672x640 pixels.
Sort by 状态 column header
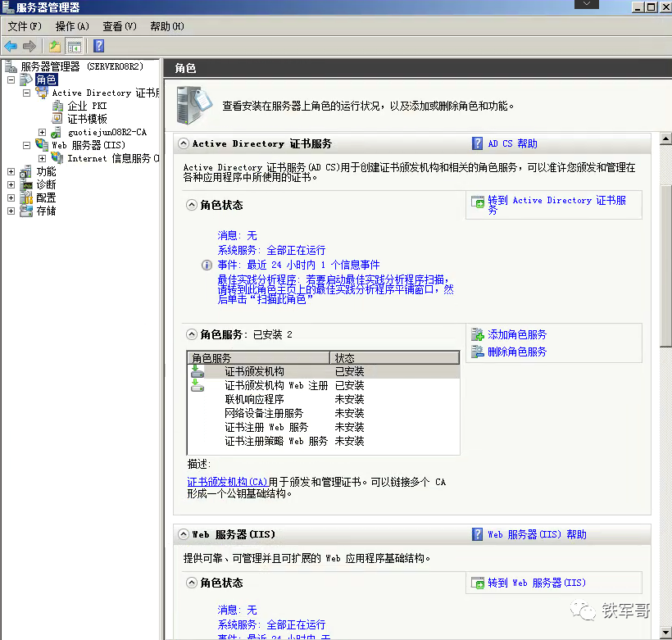(x=395, y=358)
